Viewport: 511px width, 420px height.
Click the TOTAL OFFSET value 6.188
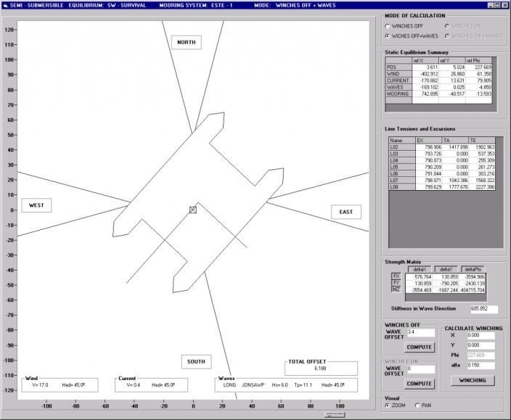tap(320, 368)
